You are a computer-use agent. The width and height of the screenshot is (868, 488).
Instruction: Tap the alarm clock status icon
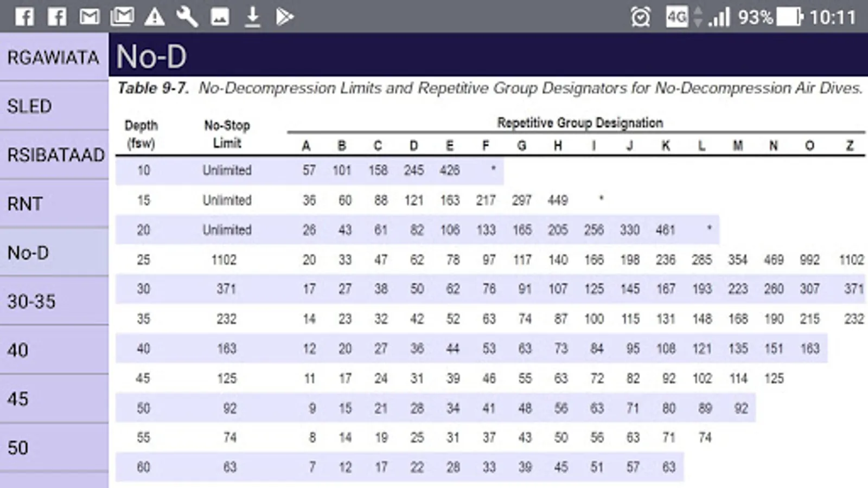click(x=641, y=17)
